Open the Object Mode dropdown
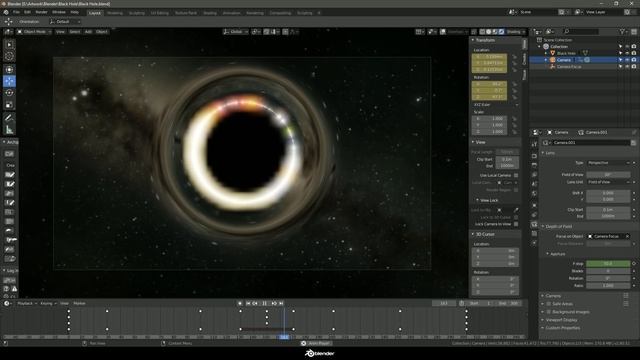Screen dimensions: 640x360 34,31
